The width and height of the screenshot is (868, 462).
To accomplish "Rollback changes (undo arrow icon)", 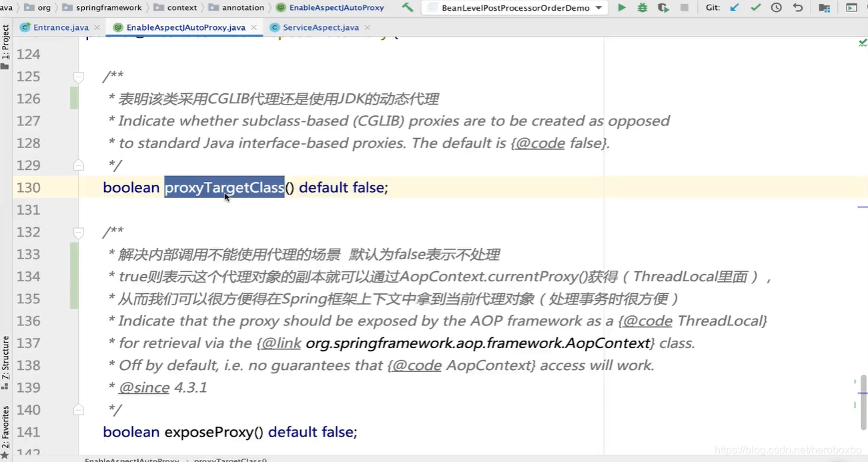I will [x=798, y=8].
